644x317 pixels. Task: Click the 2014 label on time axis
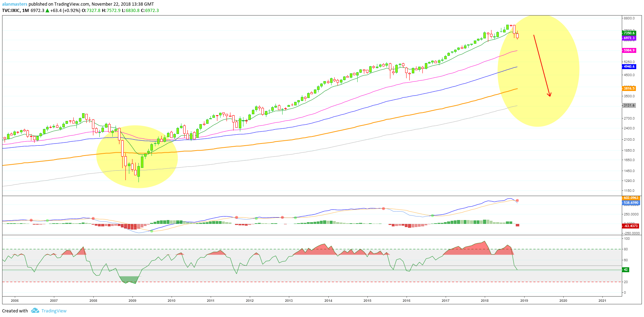[328, 301]
